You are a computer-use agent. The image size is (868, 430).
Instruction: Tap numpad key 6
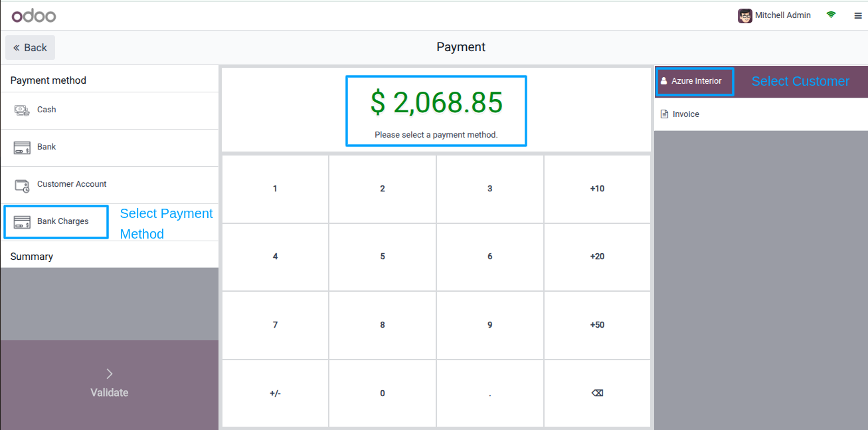pos(490,257)
